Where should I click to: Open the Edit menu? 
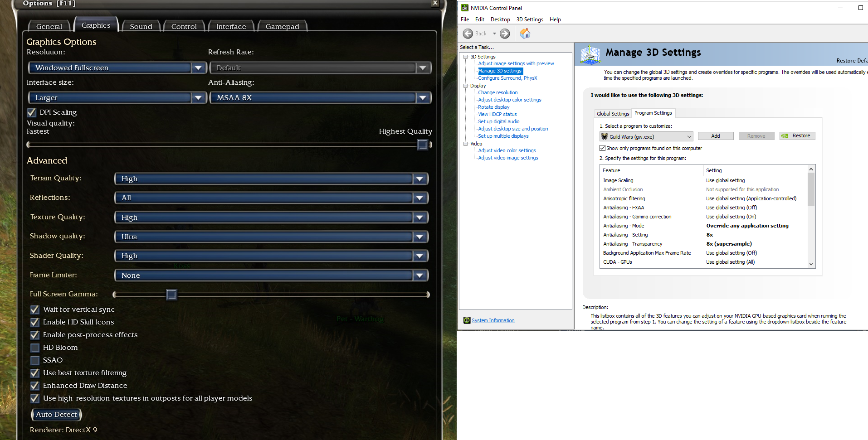(480, 19)
